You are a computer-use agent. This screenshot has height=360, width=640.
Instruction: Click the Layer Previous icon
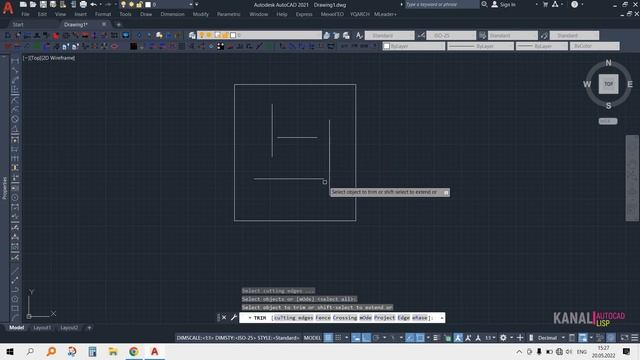click(x=336, y=36)
